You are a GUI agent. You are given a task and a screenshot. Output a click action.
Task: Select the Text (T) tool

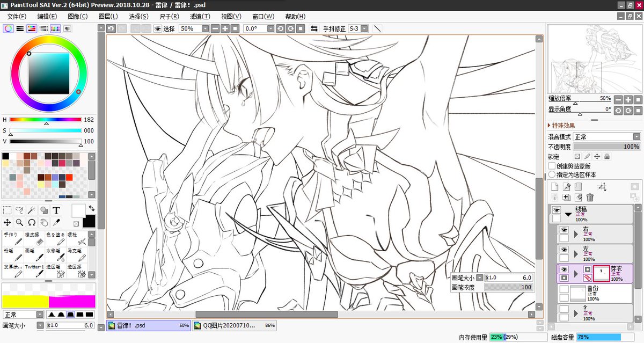56,210
